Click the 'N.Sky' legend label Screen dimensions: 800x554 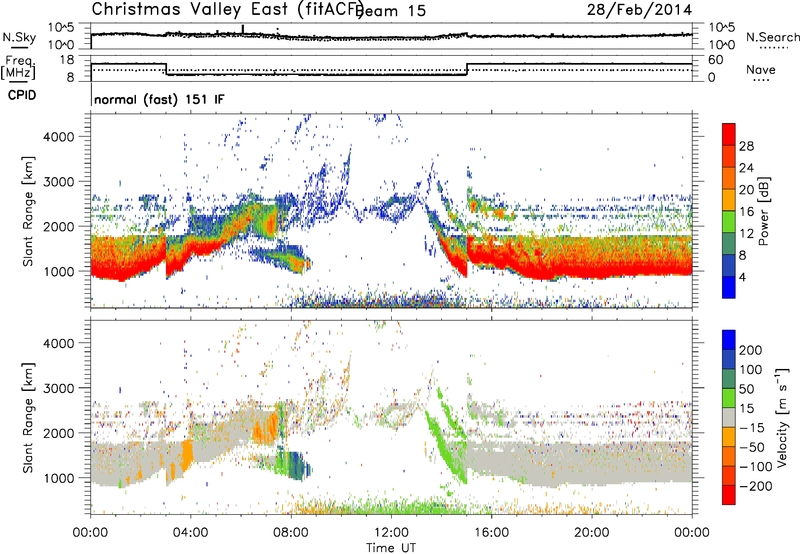19,37
